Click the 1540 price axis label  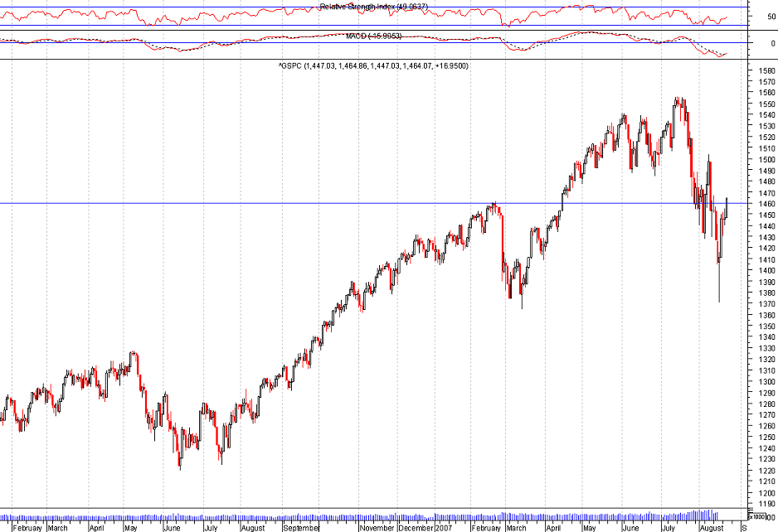point(767,115)
